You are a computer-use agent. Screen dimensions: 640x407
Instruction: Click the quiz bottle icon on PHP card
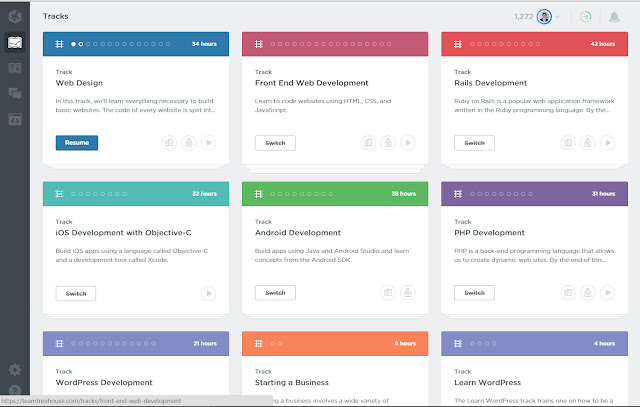(587, 293)
